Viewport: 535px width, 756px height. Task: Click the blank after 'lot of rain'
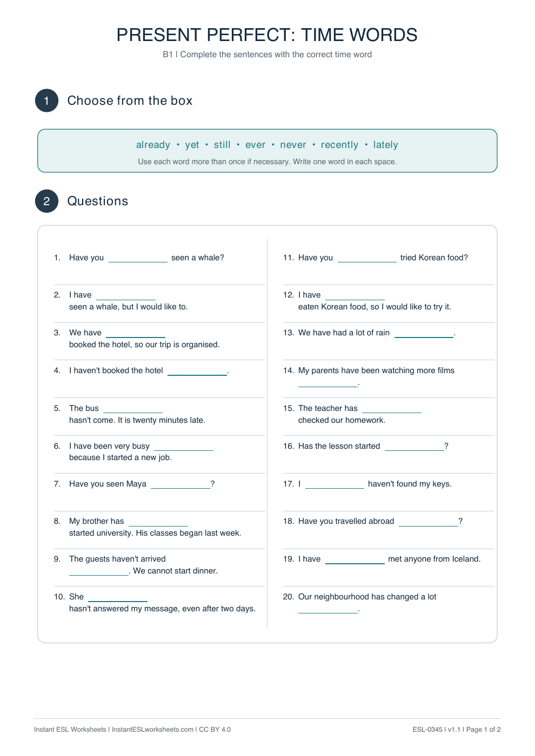(424, 333)
